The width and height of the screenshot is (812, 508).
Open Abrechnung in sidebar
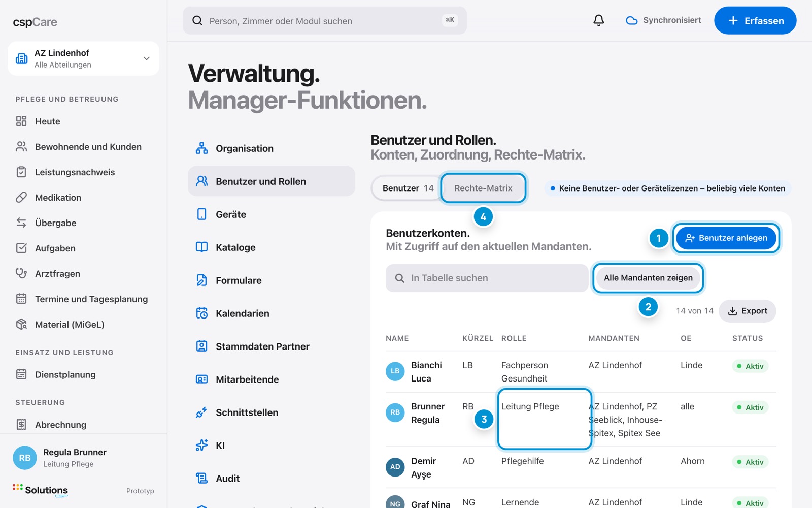coord(83,425)
